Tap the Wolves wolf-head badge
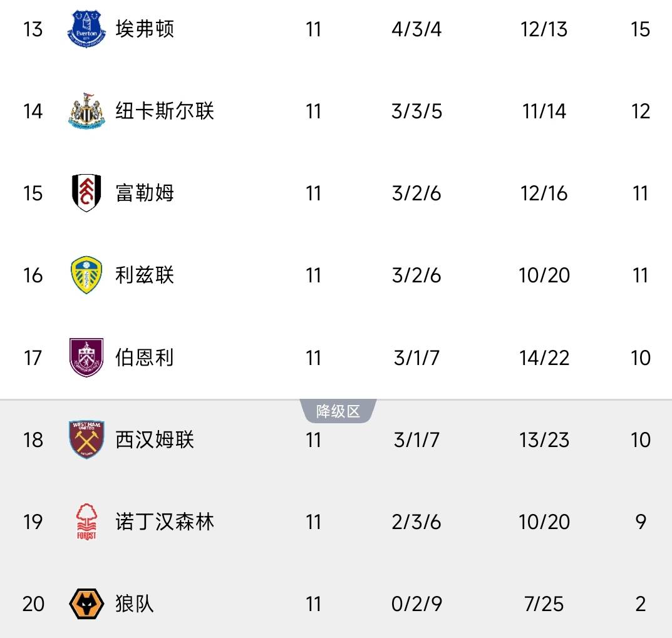The width and height of the screenshot is (672, 638). tap(86, 604)
